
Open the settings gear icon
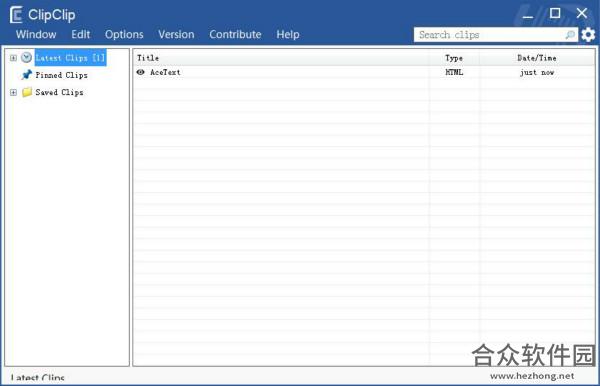click(x=588, y=35)
